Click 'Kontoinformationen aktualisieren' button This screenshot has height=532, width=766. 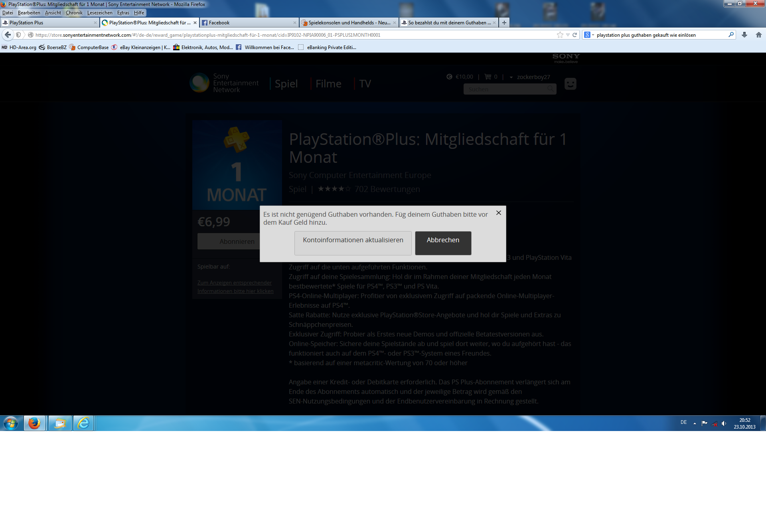tap(353, 243)
